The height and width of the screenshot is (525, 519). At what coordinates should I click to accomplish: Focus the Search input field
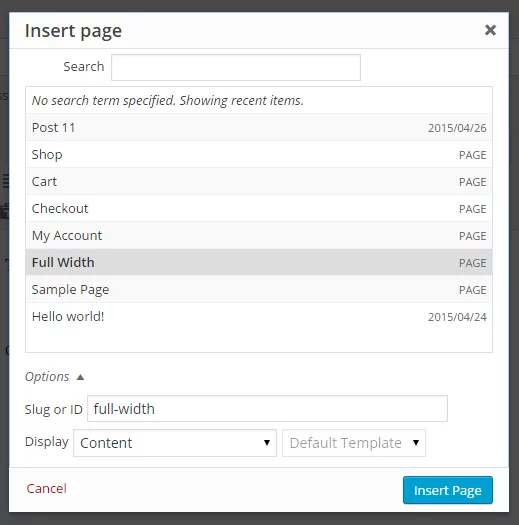[236, 68]
